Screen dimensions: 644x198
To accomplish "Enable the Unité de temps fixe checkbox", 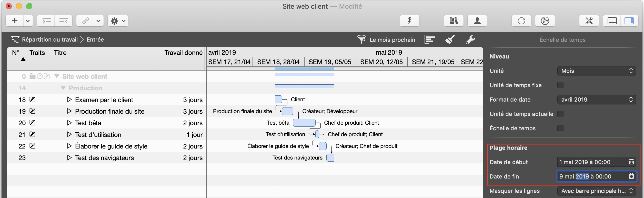I will [x=560, y=85].
